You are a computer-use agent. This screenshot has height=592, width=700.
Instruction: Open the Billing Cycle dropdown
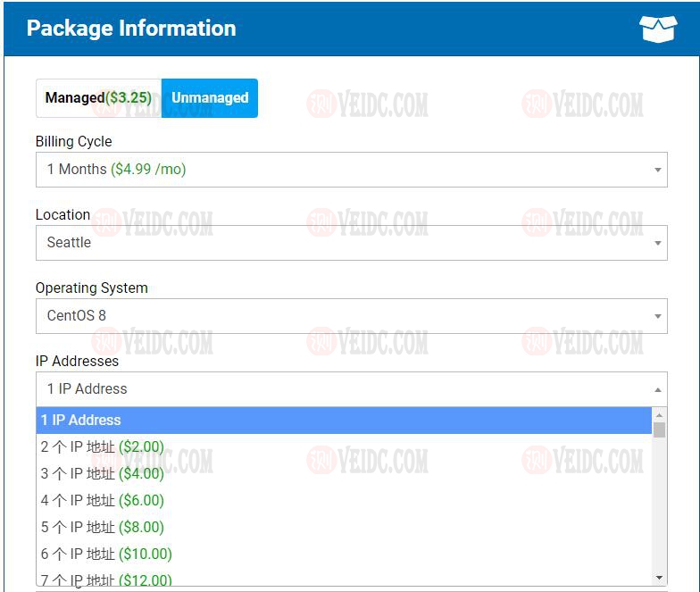coord(351,169)
